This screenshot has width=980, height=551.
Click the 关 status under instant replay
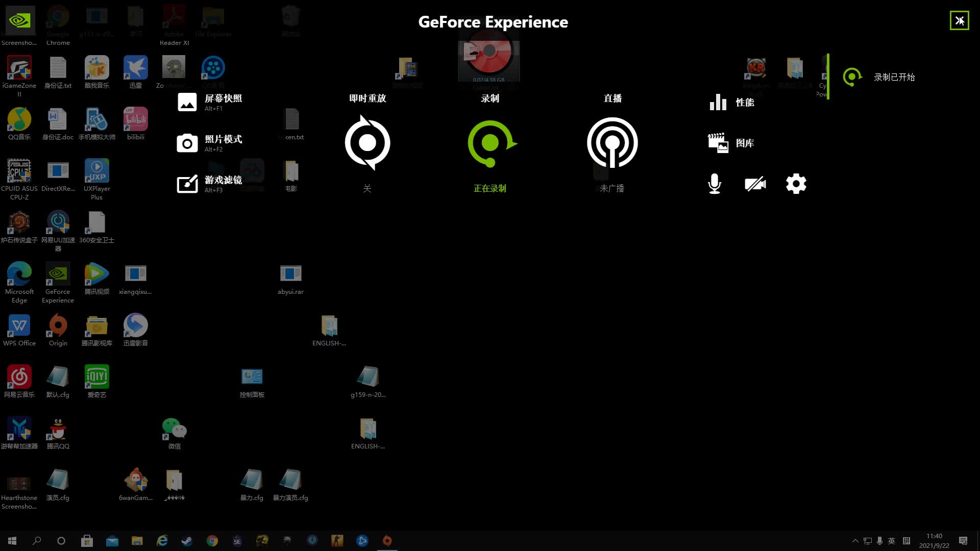[x=367, y=188]
